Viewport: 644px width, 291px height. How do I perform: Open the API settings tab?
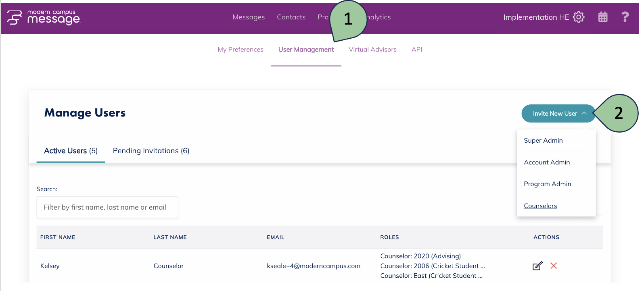tap(416, 50)
